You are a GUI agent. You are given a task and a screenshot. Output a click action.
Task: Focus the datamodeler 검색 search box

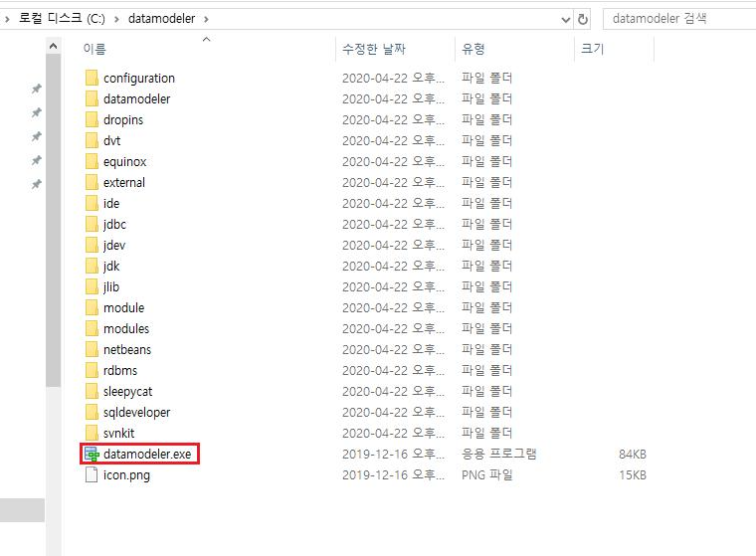(678, 19)
